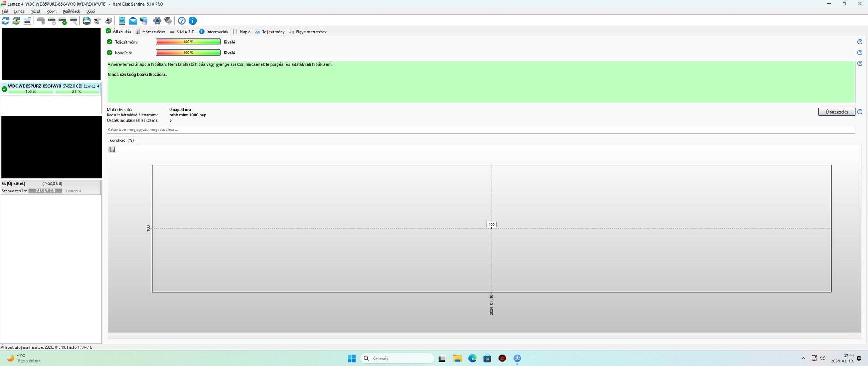Show hidden tray icons chevron
This screenshot has width=868, height=366.
coord(803,358)
